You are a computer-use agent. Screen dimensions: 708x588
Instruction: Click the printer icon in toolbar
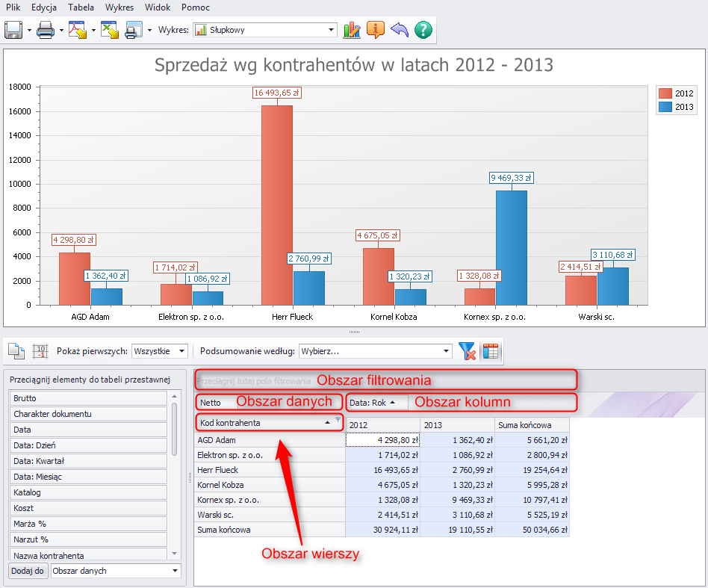(46, 30)
